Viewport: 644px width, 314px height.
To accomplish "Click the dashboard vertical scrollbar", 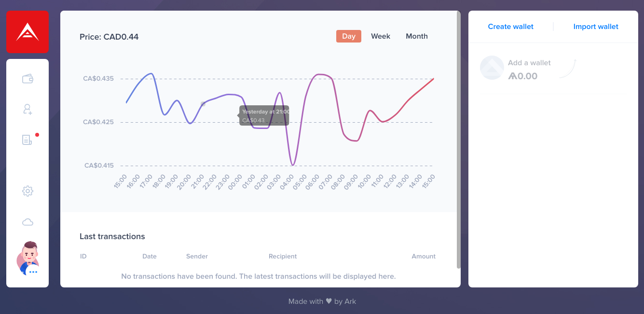I will point(458,140).
